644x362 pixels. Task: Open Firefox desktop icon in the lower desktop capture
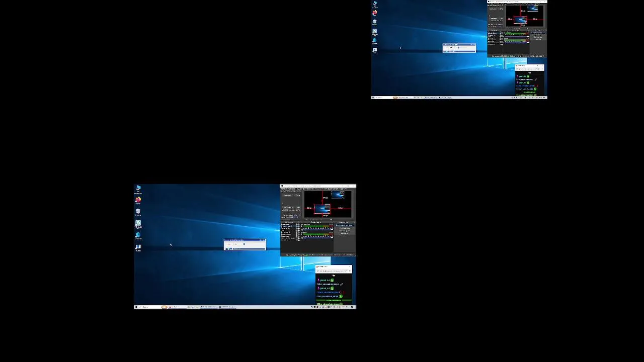138,200
